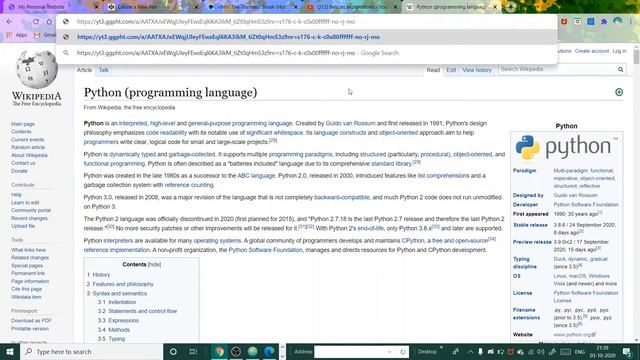Click the browser back arrow
Viewport: 640px width, 360px height.
9,22
